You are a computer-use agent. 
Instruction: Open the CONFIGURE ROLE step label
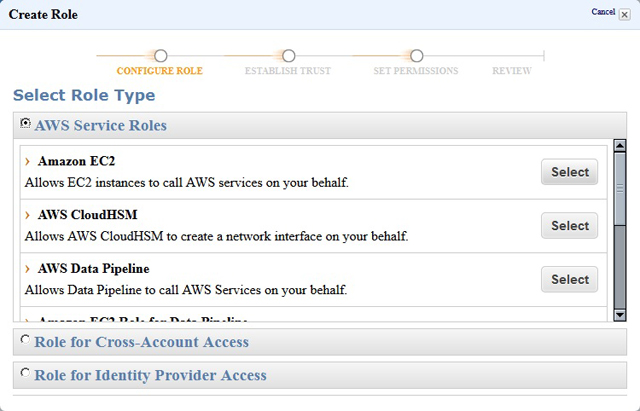pyautogui.click(x=160, y=71)
